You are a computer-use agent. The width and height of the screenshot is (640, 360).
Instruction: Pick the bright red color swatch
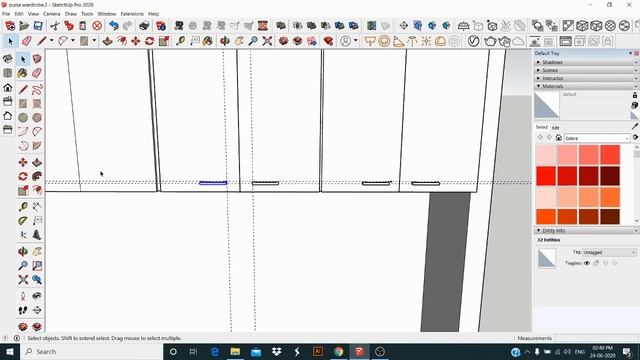click(x=546, y=176)
